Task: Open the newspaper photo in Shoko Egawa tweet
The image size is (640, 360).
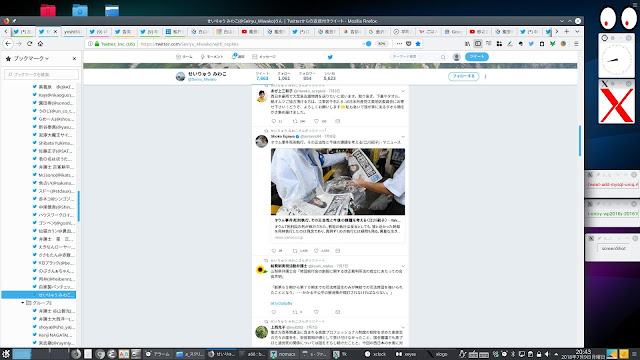Action: (x=338, y=182)
